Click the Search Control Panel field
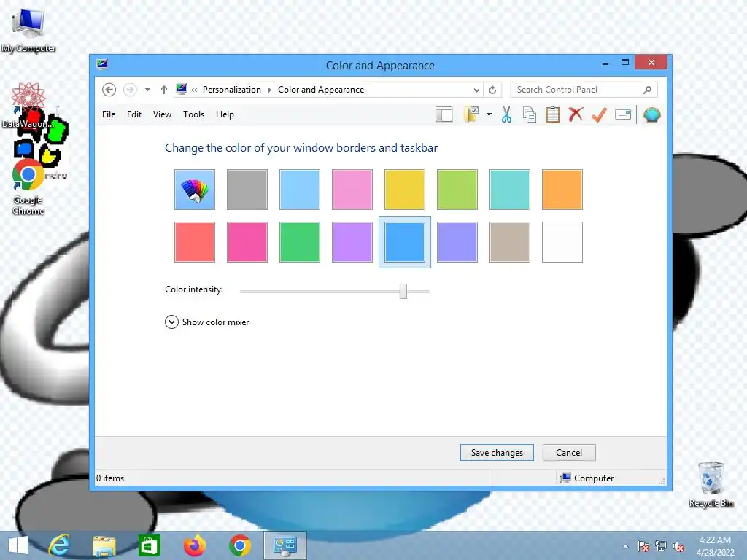Viewport: 747px width, 560px height. (584, 90)
